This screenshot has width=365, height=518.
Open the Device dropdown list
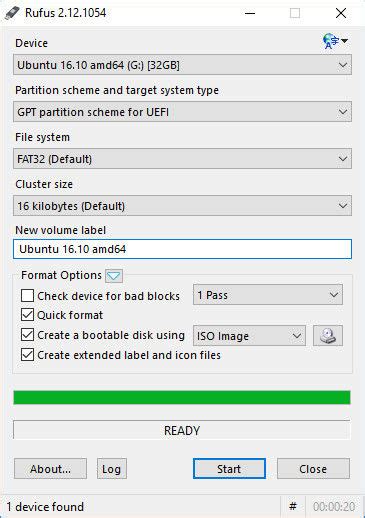(182, 65)
